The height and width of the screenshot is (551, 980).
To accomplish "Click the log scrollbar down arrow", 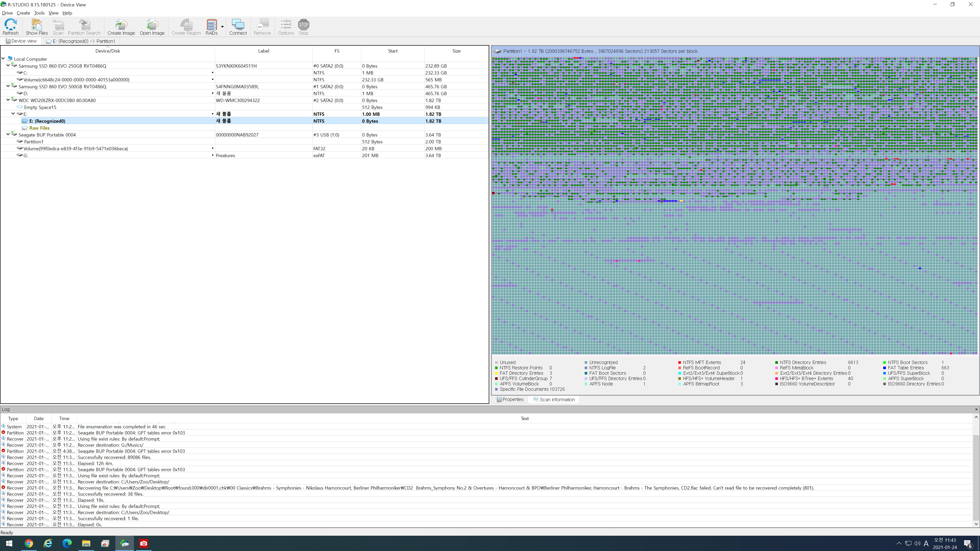I will pyautogui.click(x=976, y=524).
